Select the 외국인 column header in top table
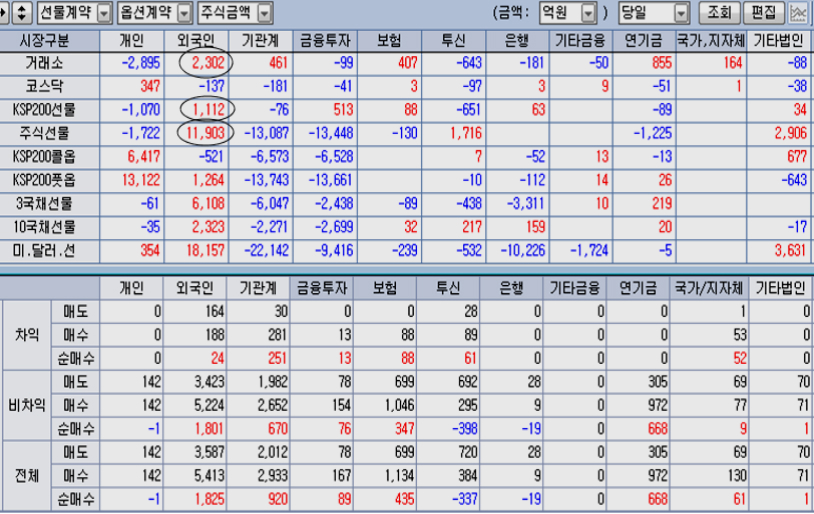The width and height of the screenshot is (814, 514). coord(199,40)
